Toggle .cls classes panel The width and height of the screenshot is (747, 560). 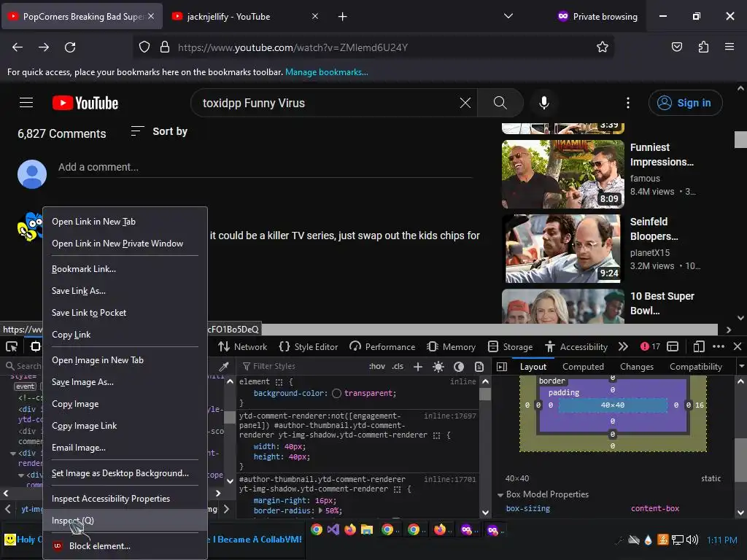coord(398,366)
